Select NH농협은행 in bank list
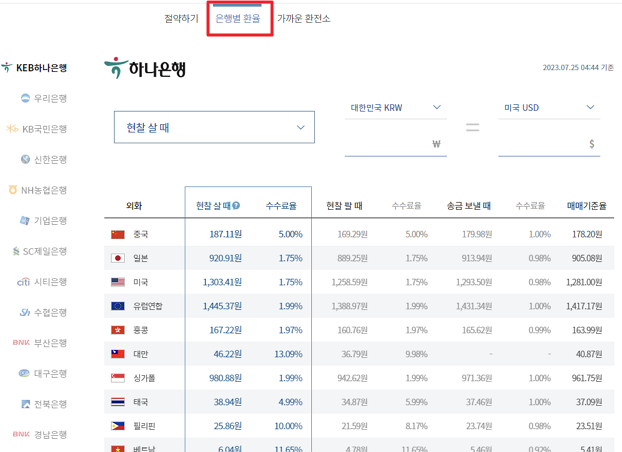This screenshot has width=622, height=452. pyautogui.click(x=44, y=190)
